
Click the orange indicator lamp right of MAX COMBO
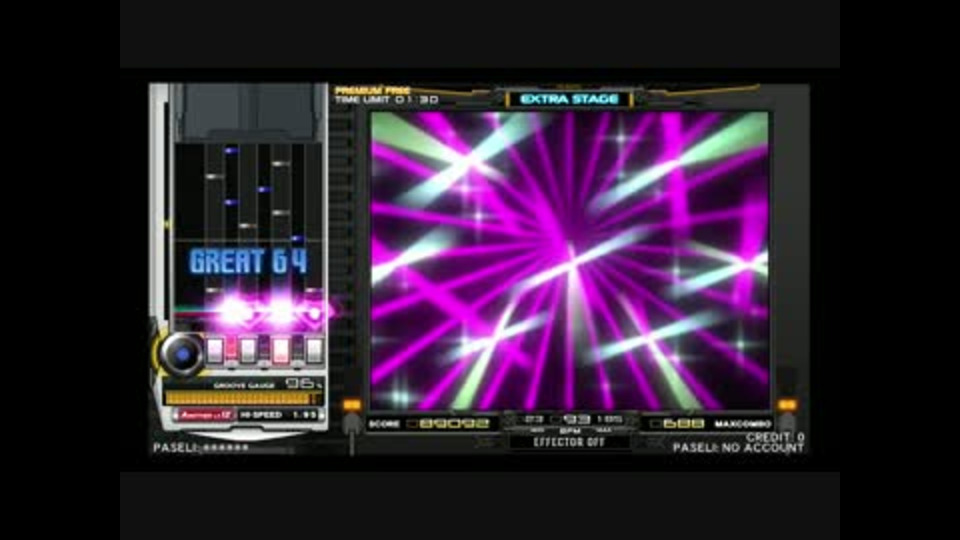787,405
